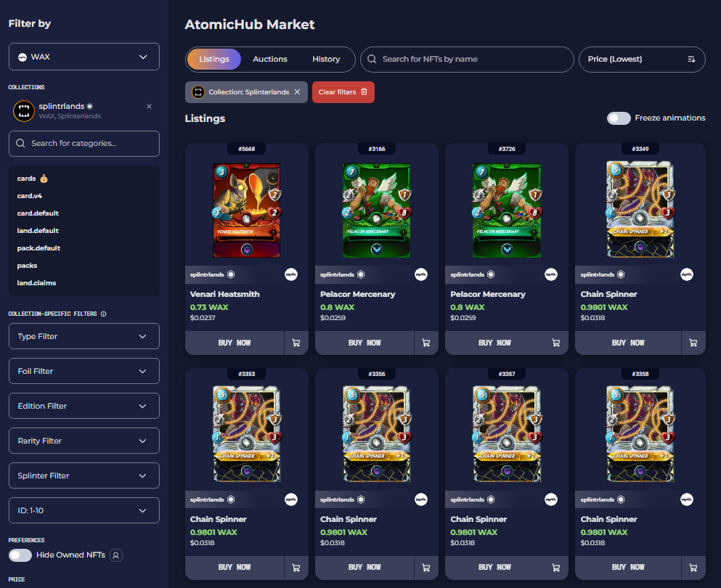Buy Now Chain Spinner #3356
The width and height of the screenshot is (721, 588).
[x=364, y=568]
